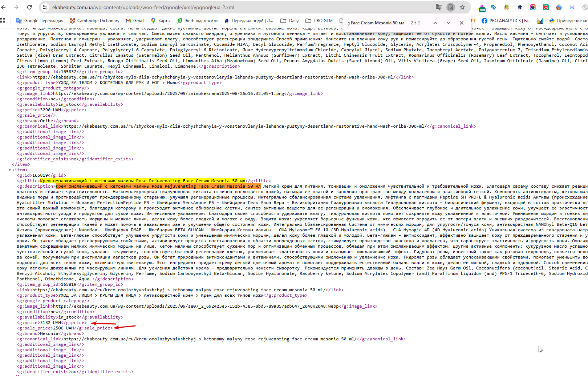
Task: Open the colorful camera lens extension
Action: point(533,7)
